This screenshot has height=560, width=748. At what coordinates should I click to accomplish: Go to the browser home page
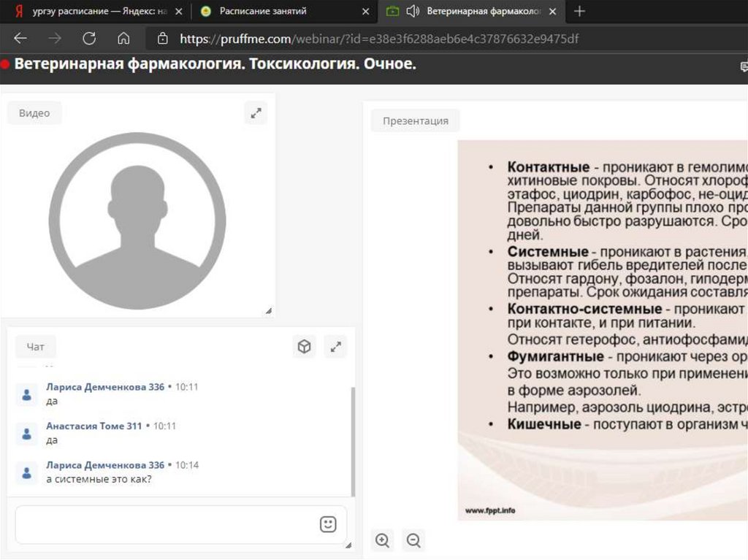[123, 39]
